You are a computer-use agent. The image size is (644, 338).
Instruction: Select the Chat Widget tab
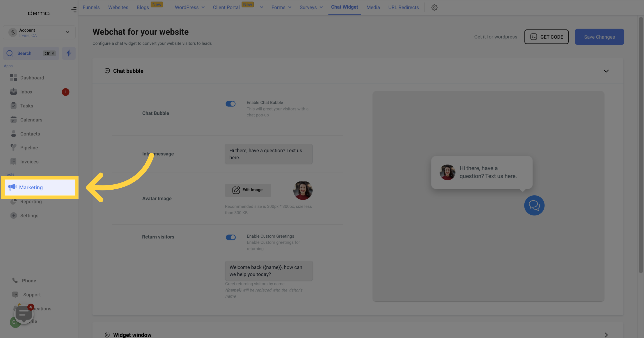pos(344,7)
